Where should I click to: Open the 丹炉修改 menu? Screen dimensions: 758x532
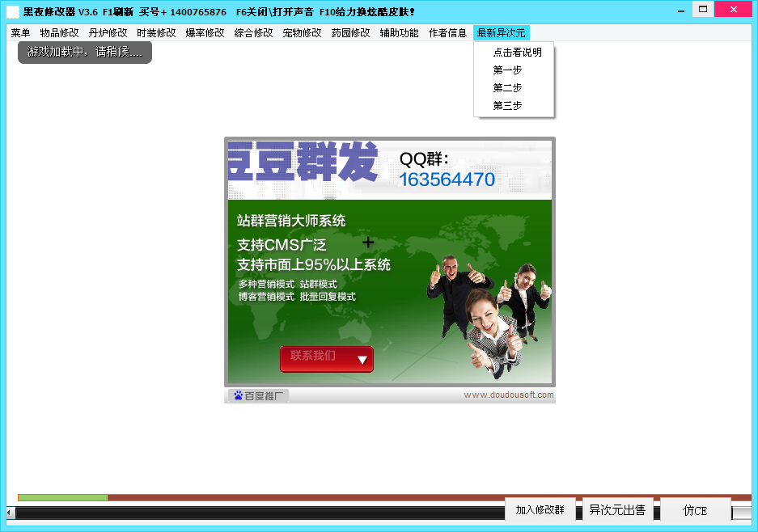108,33
